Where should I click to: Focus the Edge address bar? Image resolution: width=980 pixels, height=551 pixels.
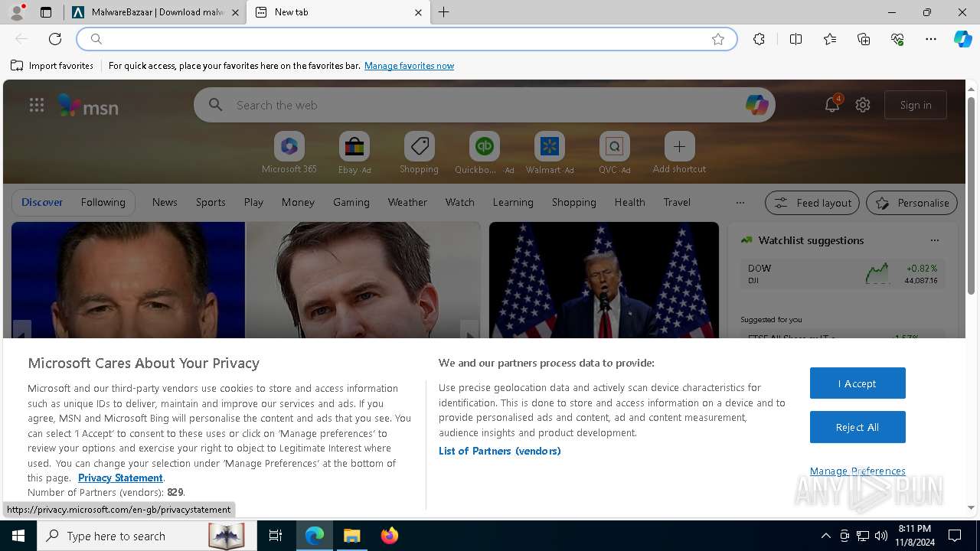[406, 39]
